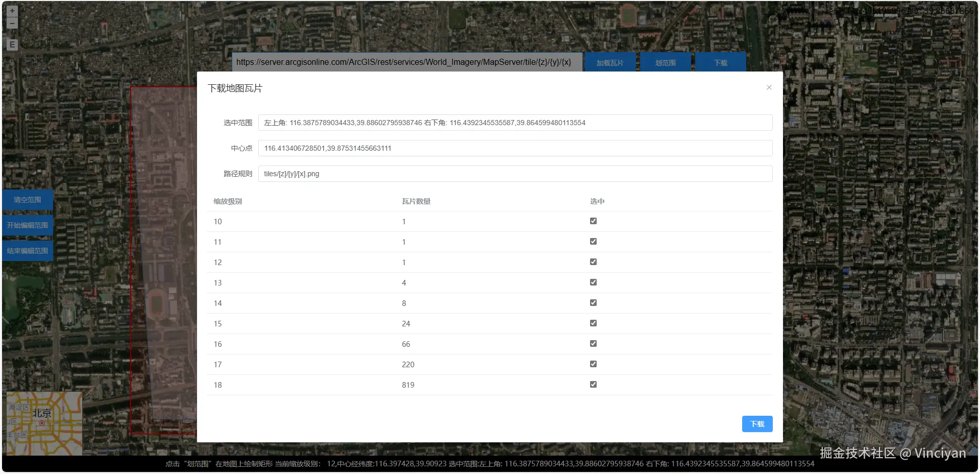Click the 瓦片数量 column header
Screen dimensions: 980x474
click(416, 201)
